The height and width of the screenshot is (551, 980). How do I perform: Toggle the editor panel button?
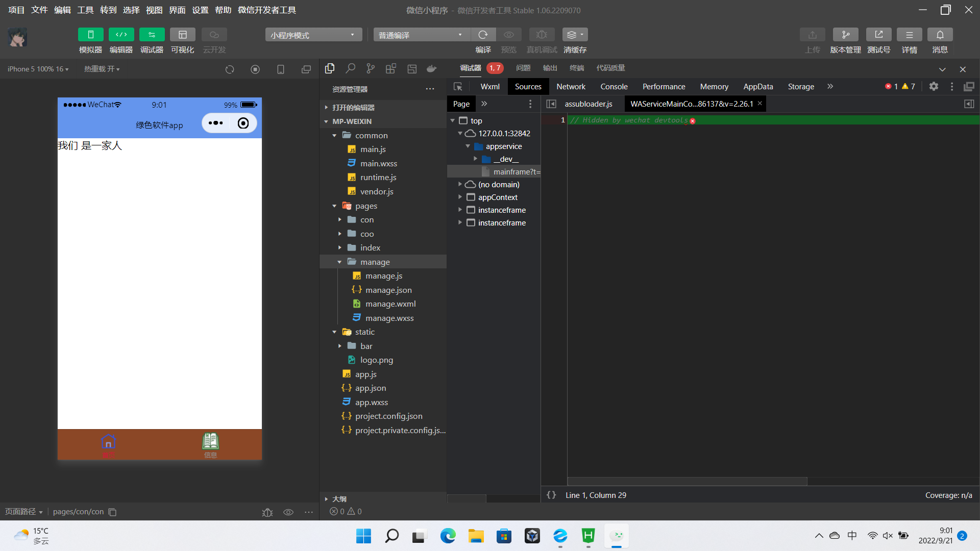[x=121, y=35]
